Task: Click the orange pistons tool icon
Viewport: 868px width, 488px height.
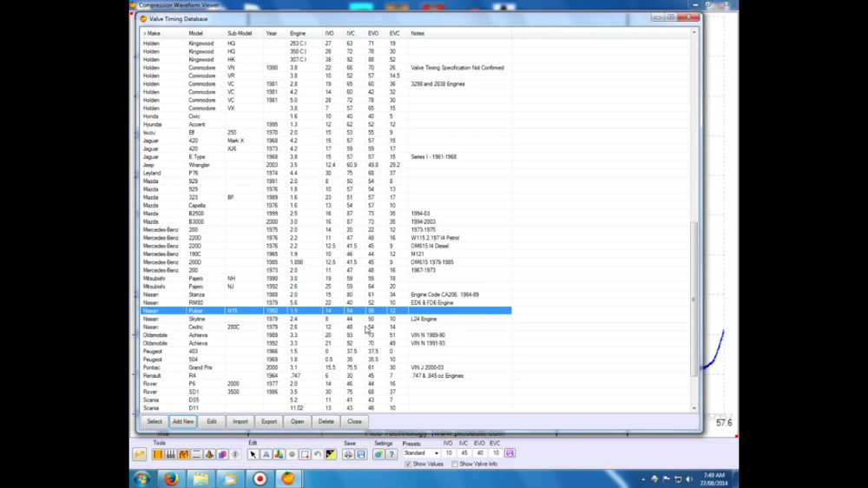Action: point(184,454)
